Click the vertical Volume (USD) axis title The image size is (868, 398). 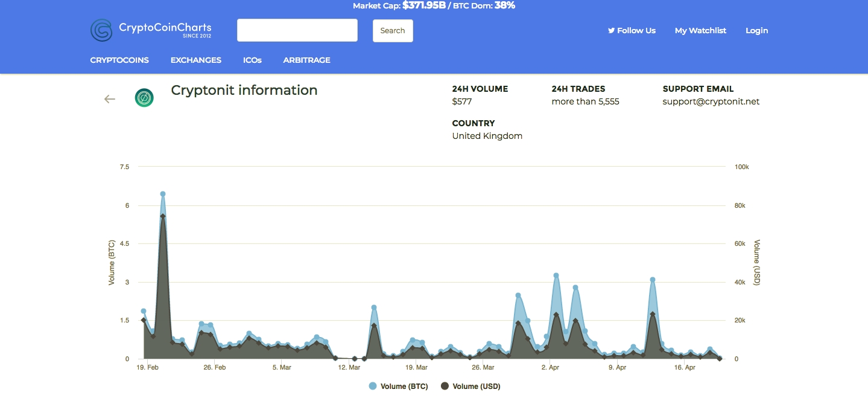[757, 263]
